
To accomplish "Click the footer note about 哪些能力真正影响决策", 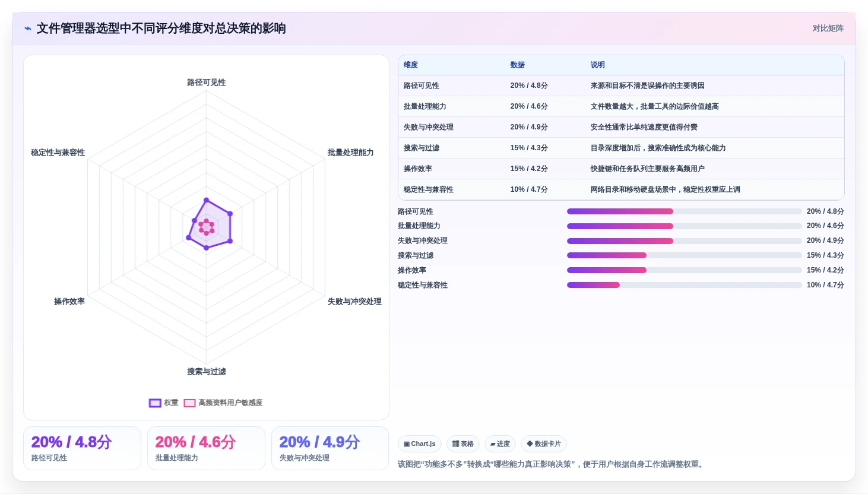I will [x=552, y=464].
